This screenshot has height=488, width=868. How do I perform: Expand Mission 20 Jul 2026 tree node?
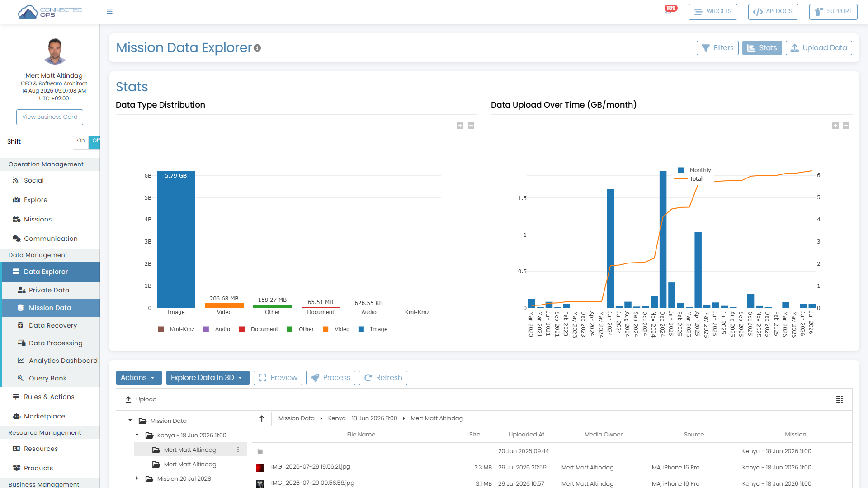click(137, 478)
